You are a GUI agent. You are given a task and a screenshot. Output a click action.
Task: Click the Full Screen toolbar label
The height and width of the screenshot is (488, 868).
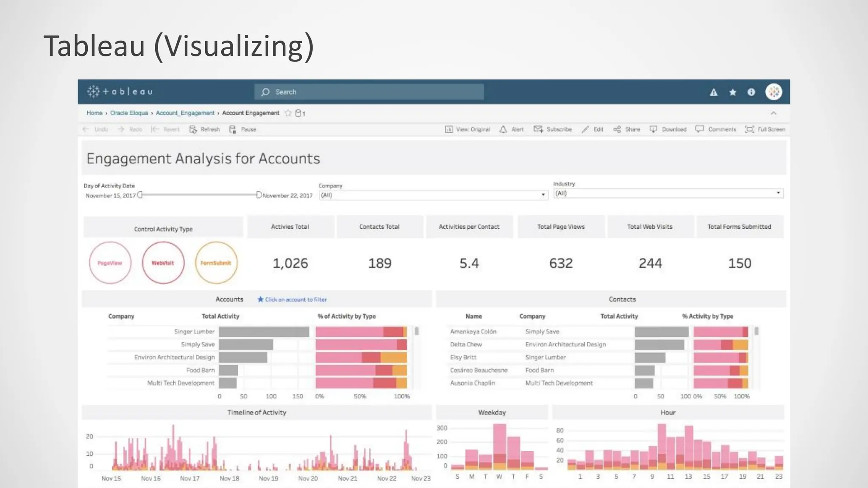(x=771, y=129)
